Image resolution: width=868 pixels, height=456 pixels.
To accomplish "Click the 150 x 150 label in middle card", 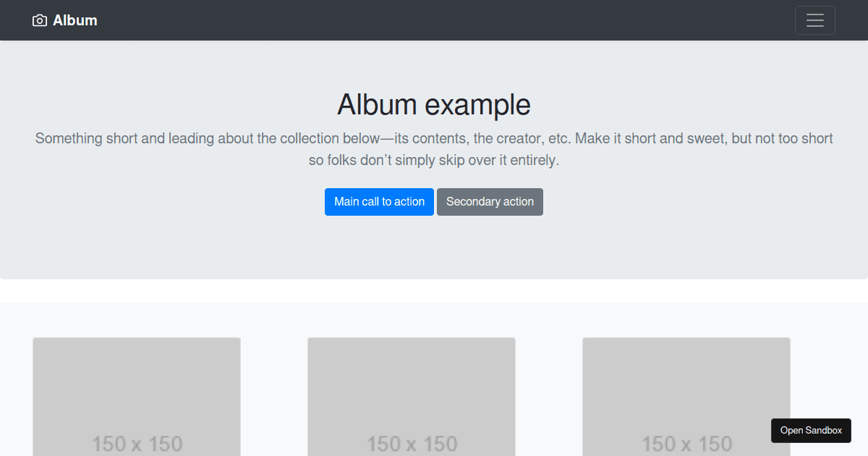I will (412, 444).
